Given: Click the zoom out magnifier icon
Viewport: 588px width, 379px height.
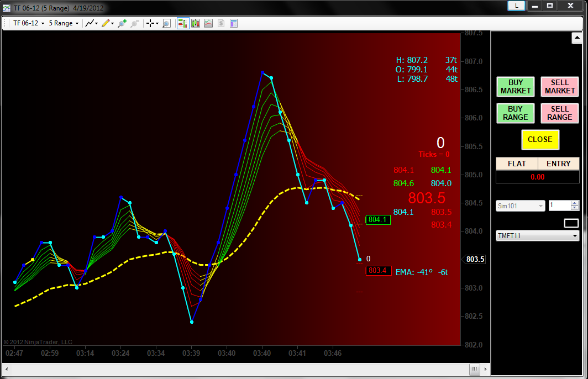Looking at the screenshot, I should [x=135, y=23].
